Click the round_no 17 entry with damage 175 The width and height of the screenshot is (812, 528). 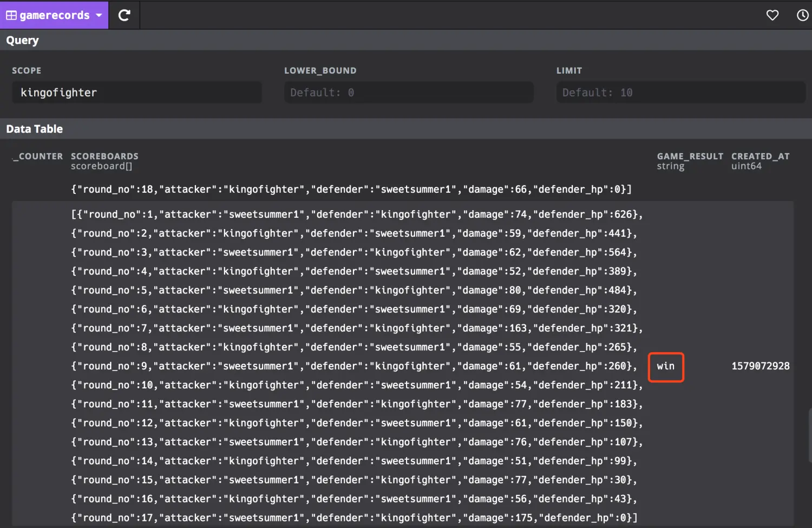[353, 518]
